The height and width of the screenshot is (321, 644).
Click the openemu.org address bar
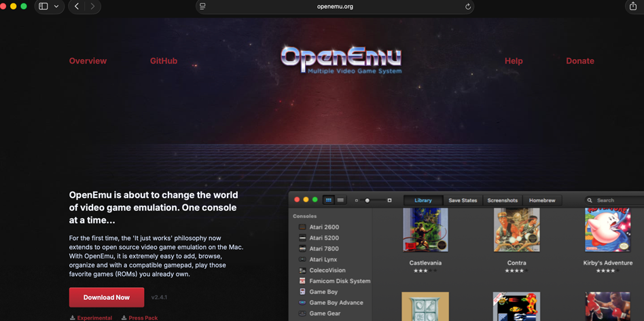[335, 7]
